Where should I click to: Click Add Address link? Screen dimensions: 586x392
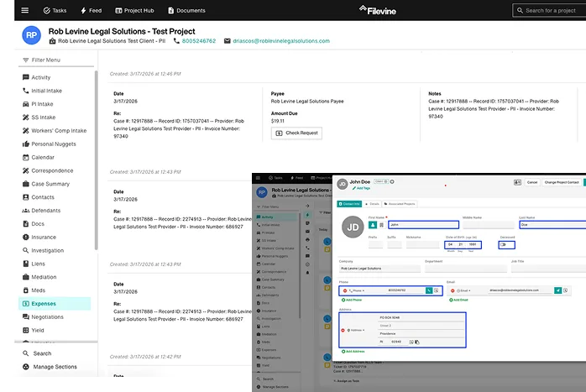click(x=353, y=351)
